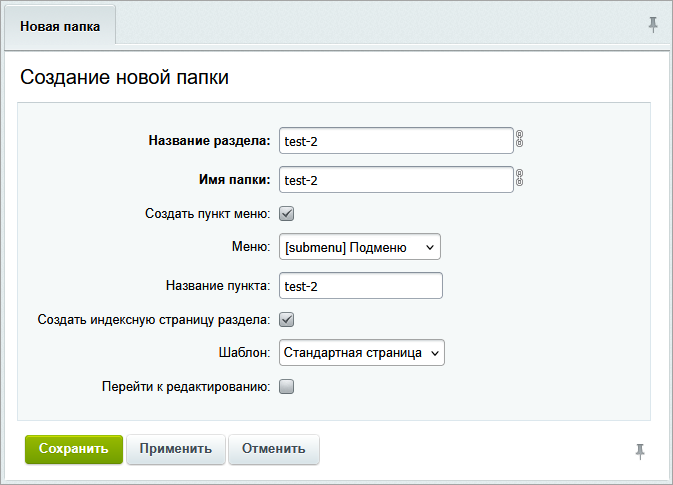Click the Применить button
673x485 pixels.
click(x=176, y=449)
